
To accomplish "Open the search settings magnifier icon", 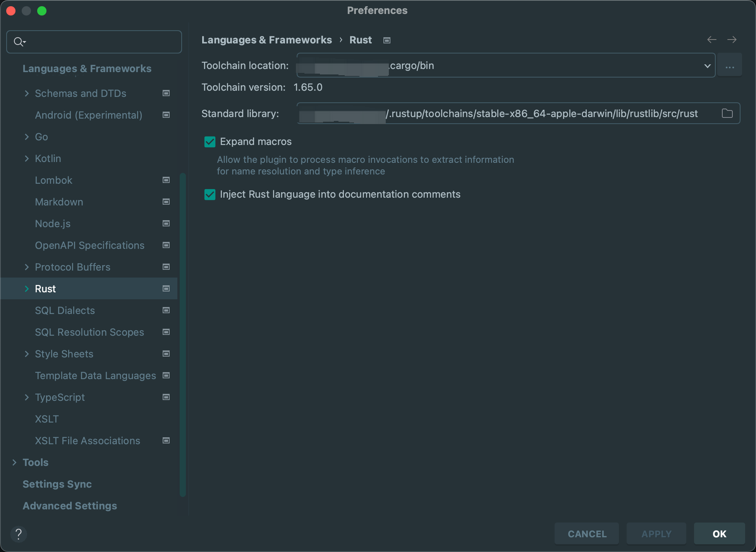I will tap(19, 41).
